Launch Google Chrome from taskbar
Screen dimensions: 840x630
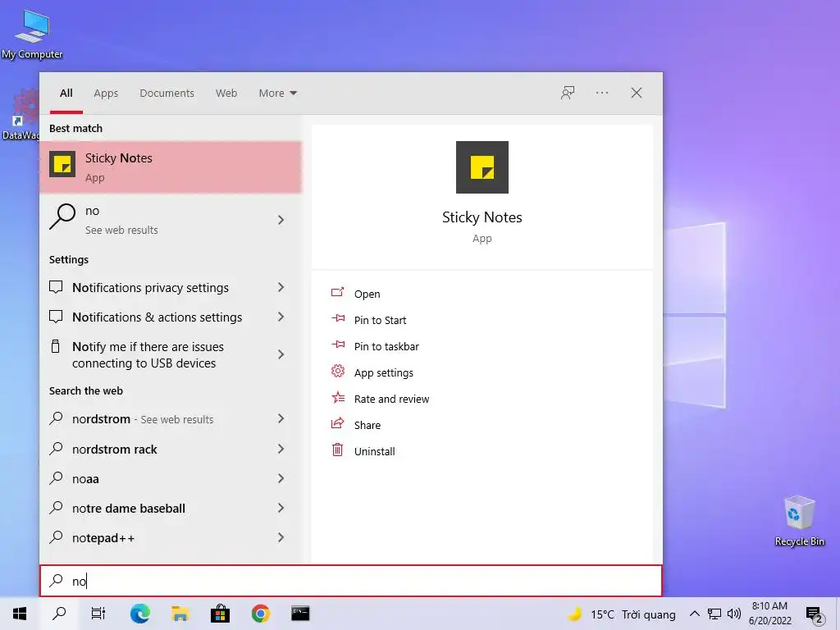tap(260, 614)
